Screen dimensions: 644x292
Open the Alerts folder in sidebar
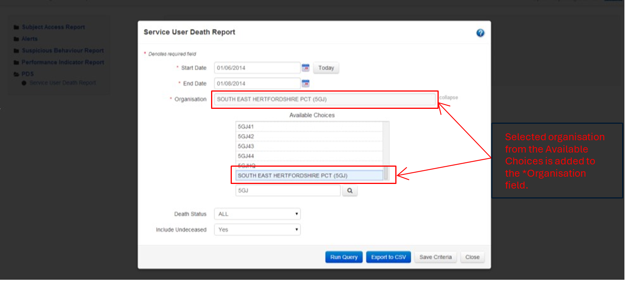pyautogui.click(x=30, y=39)
